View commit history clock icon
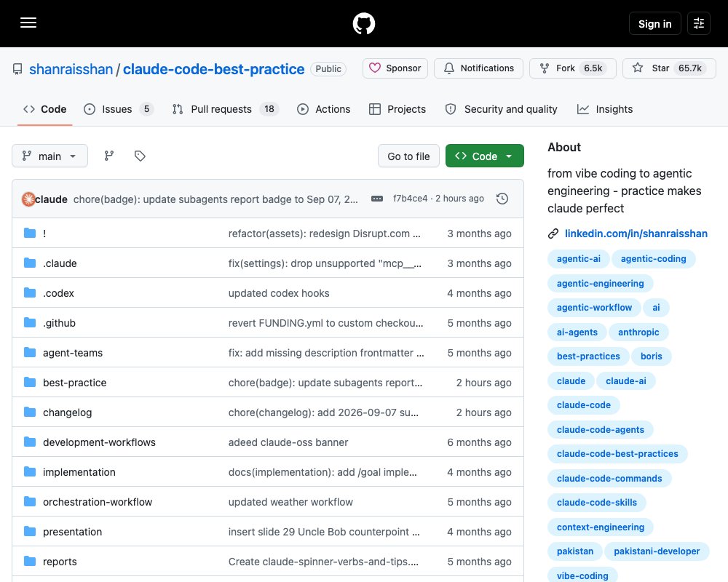 (502, 199)
